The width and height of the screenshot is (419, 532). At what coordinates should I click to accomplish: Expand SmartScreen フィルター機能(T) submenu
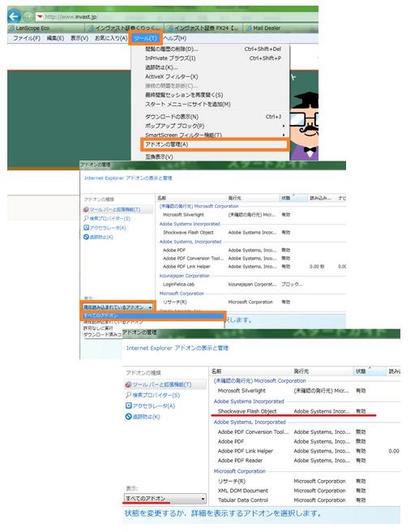tap(210, 135)
